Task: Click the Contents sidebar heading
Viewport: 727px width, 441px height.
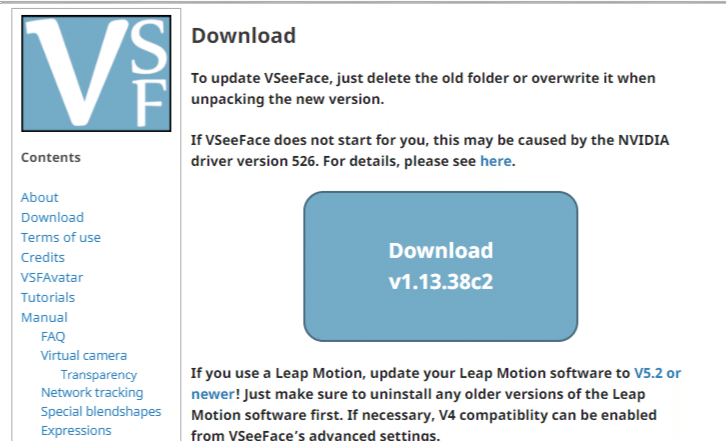Action: (x=51, y=157)
